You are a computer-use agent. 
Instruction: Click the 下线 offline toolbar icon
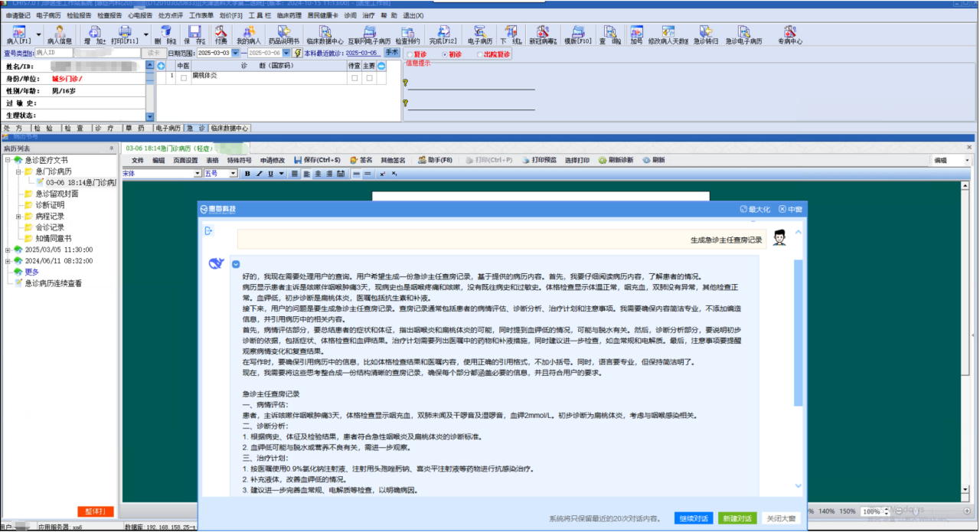[511, 34]
